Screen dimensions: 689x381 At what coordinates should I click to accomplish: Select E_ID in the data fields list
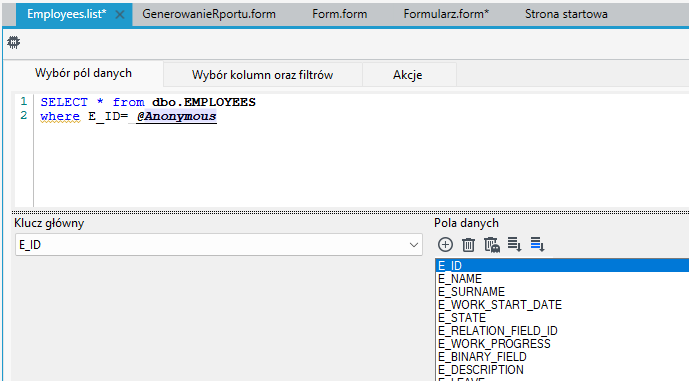pyautogui.click(x=562, y=265)
